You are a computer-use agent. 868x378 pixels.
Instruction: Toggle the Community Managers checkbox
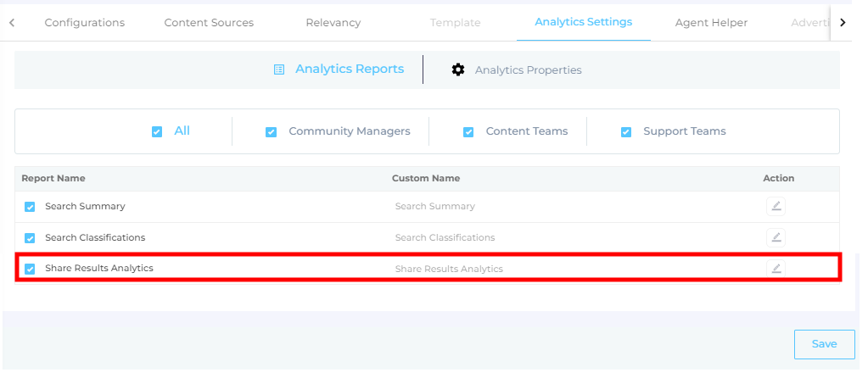tap(272, 132)
